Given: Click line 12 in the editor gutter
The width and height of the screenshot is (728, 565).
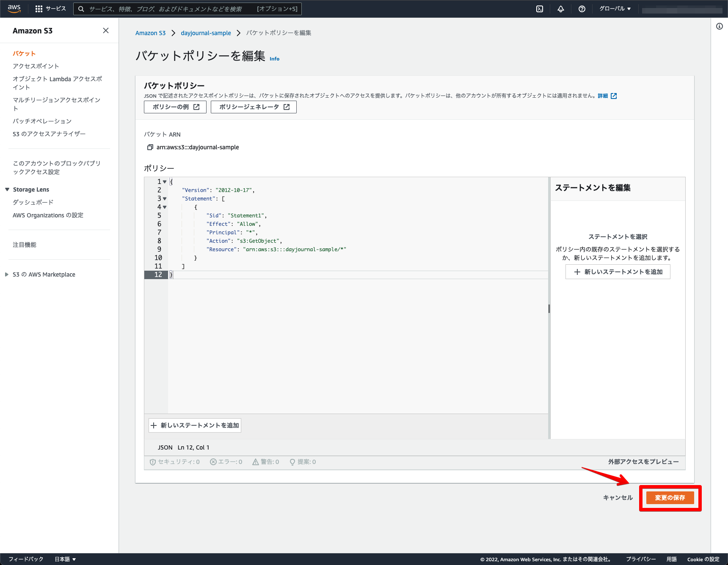Looking at the screenshot, I should 156,275.
